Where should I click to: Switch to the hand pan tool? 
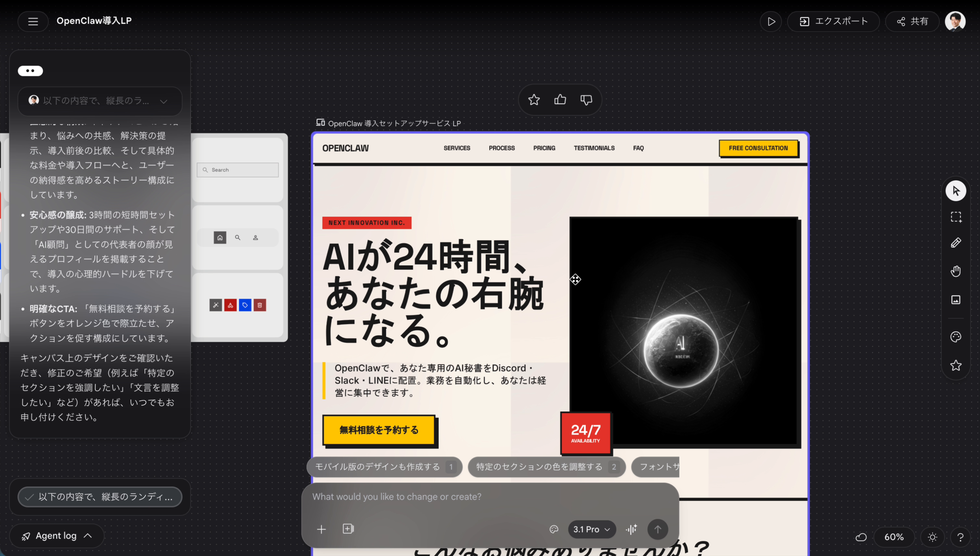(x=956, y=271)
